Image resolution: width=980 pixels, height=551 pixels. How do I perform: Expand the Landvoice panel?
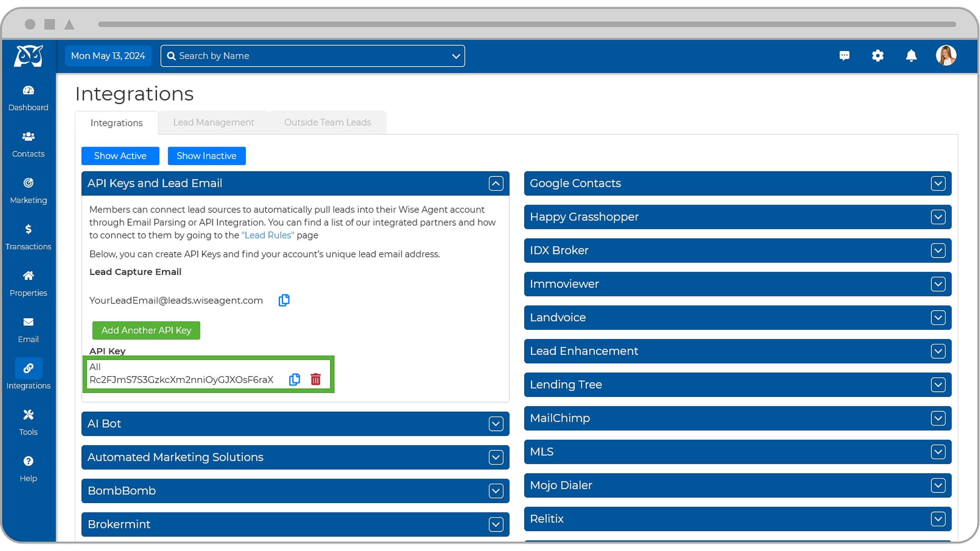[x=938, y=318]
